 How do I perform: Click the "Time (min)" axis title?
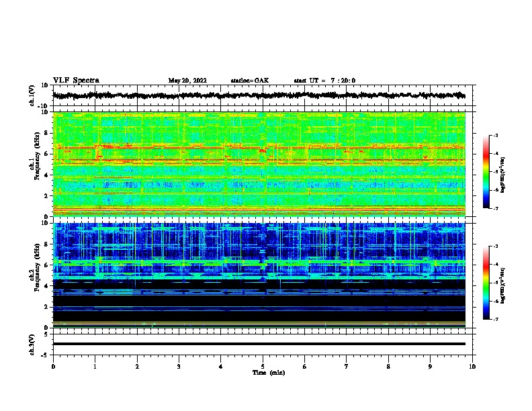pos(269,373)
